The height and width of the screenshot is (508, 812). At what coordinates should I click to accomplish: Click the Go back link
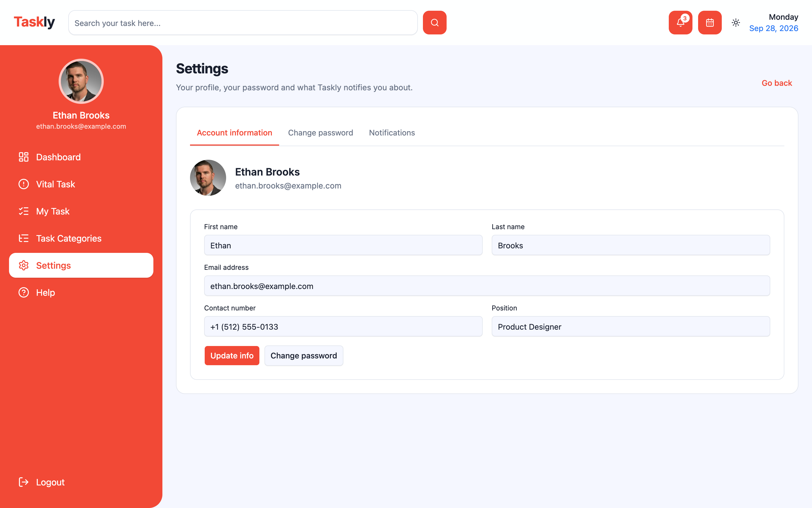777,83
